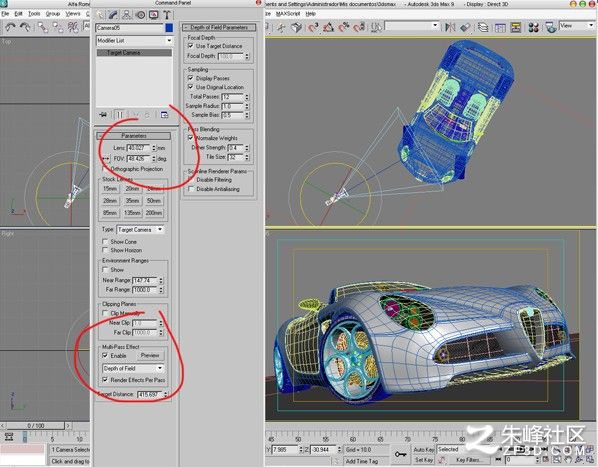The height and width of the screenshot is (467, 598).
Task: Open the MAXScript menu
Action: (x=288, y=14)
